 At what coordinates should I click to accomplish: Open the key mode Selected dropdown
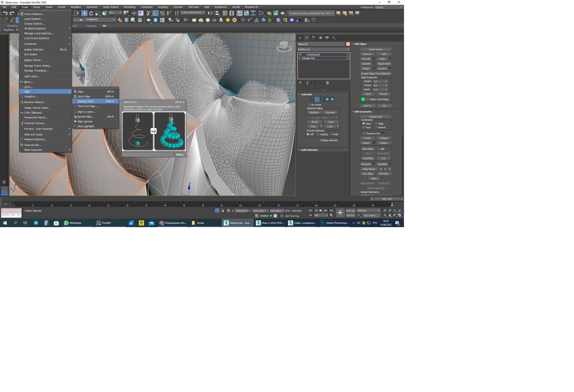368,211
